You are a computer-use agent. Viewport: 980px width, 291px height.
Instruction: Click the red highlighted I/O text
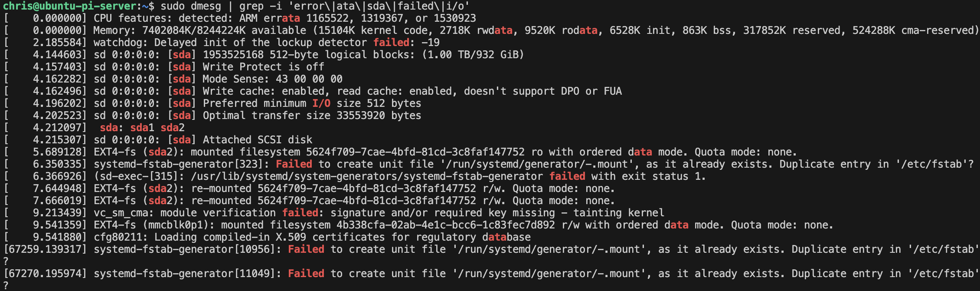[x=321, y=103]
